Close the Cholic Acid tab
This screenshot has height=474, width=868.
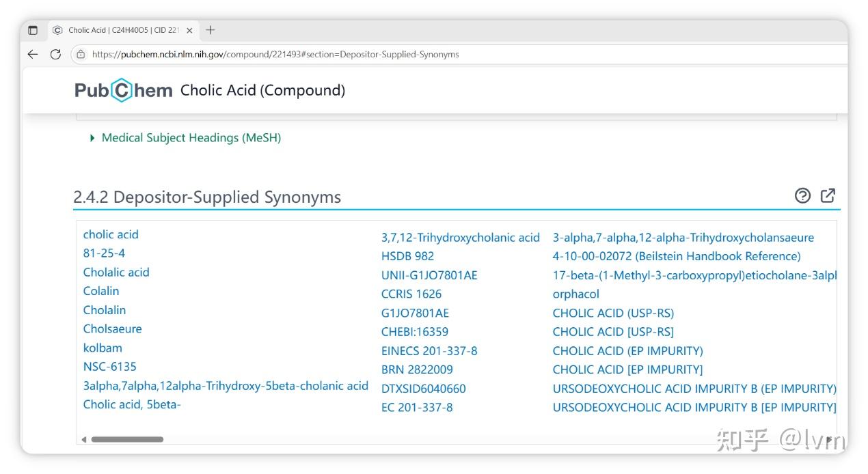189,30
